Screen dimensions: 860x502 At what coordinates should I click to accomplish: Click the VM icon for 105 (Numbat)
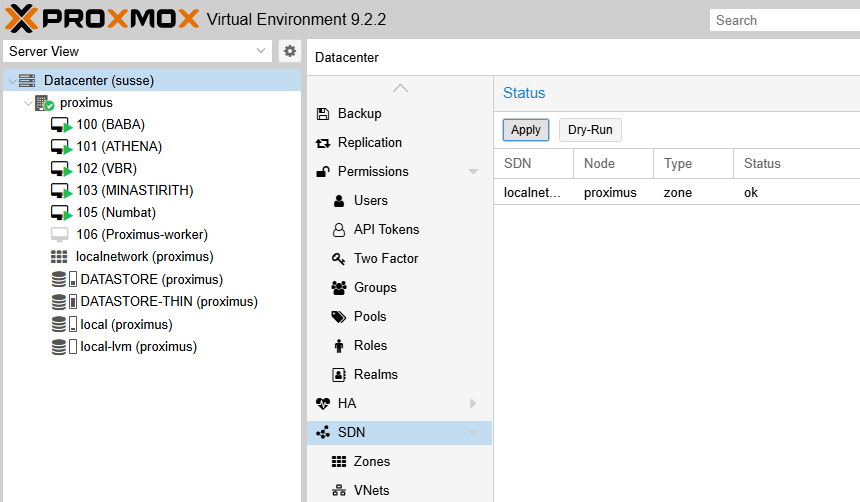click(61, 213)
